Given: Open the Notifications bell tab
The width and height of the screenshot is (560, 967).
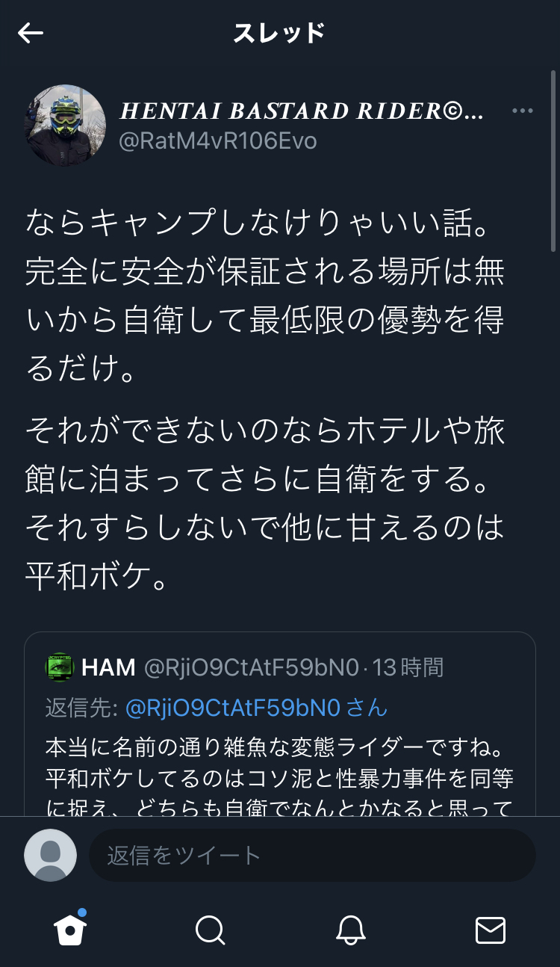Looking at the screenshot, I should click(350, 930).
